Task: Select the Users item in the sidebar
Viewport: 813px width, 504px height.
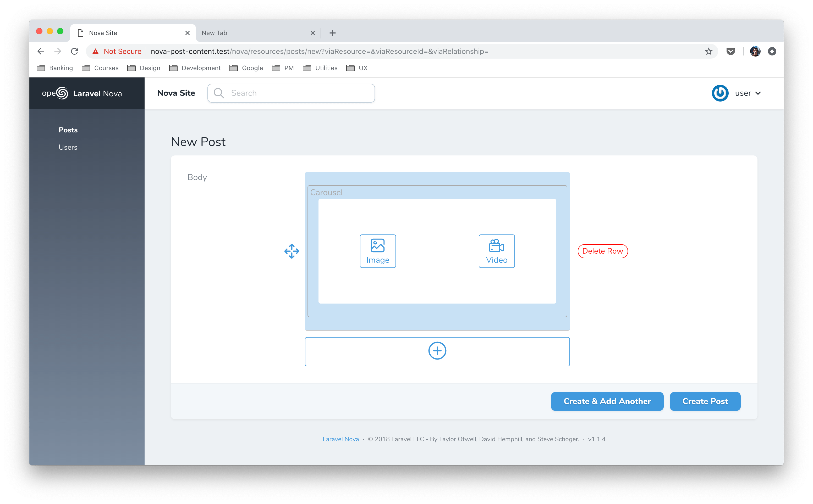Action: tap(68, 147)
